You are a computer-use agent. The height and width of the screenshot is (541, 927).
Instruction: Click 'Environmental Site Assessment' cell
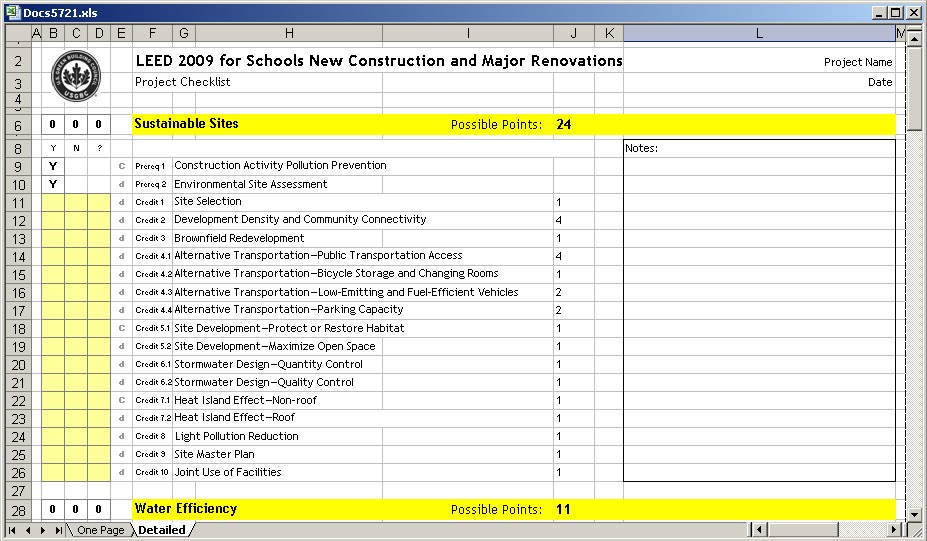pyautogui.click(x=250, y=184)
